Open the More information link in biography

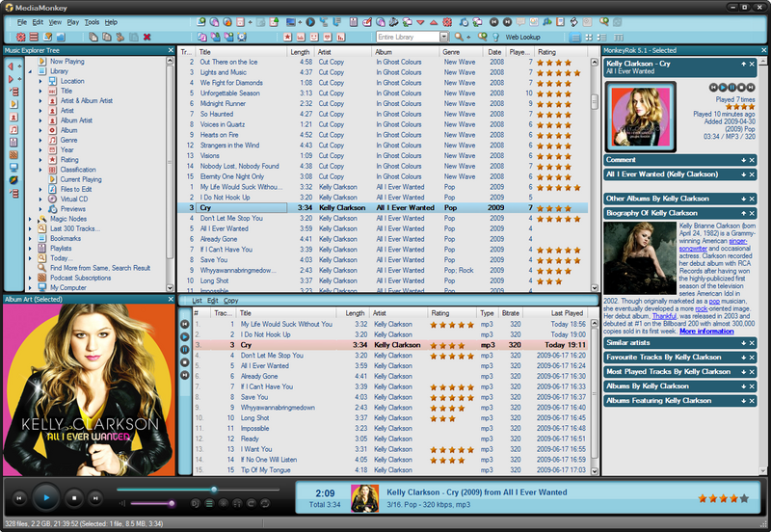click(706, 332)
